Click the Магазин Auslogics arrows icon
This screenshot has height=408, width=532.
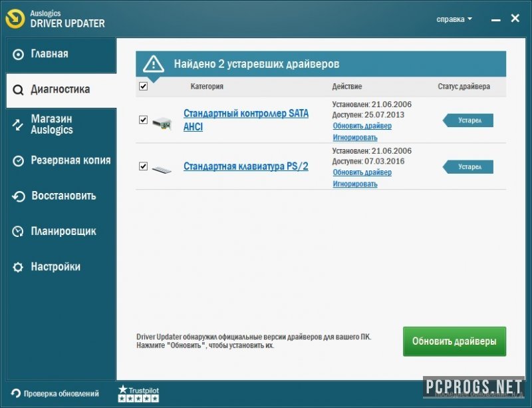[18, 124]
